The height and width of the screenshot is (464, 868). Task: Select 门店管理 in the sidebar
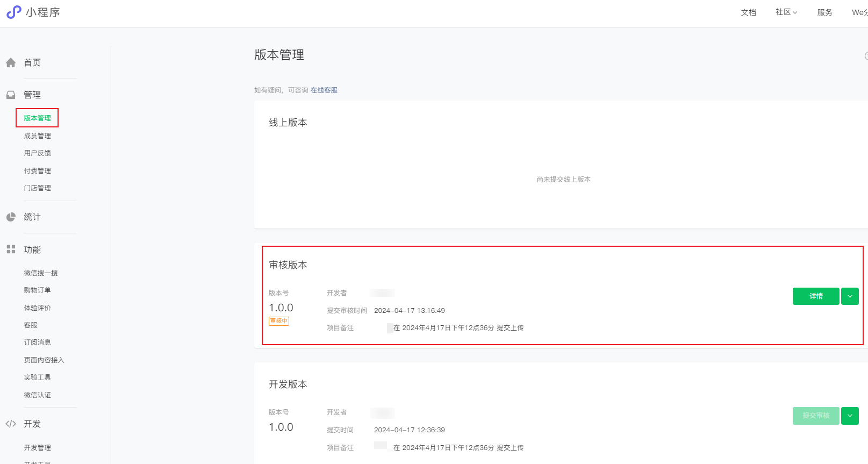37,188
